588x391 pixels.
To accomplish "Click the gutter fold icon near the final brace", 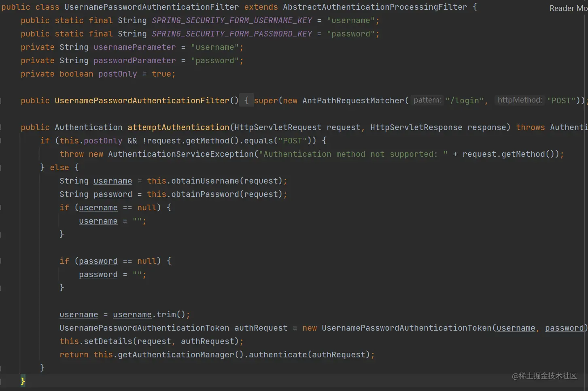I will coord(2,367).
